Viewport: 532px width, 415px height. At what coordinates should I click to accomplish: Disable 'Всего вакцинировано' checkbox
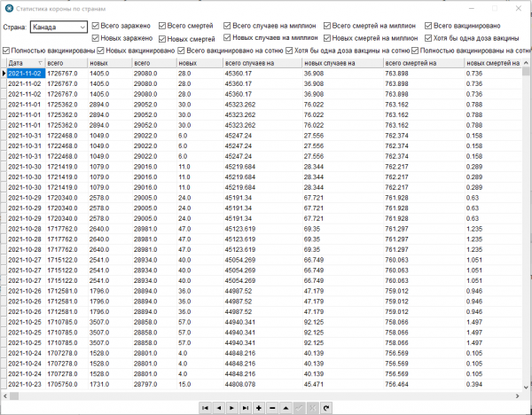[x=428, y=27]
